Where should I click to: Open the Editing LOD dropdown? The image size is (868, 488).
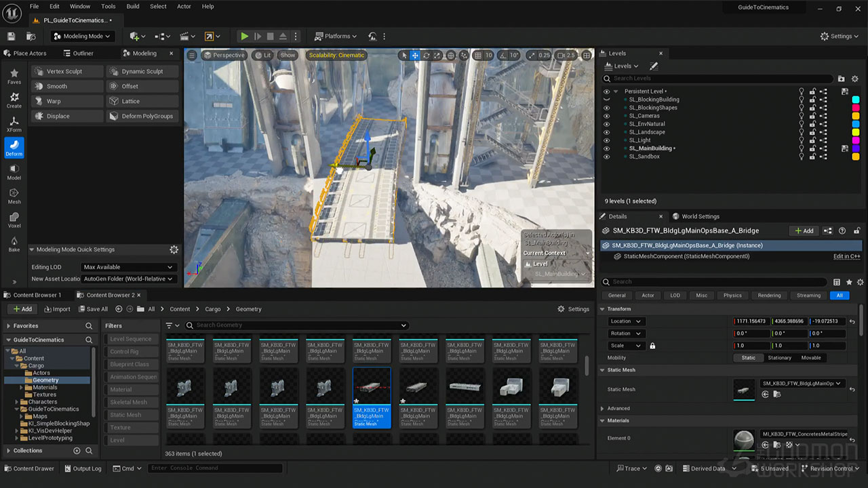[127, 267]
